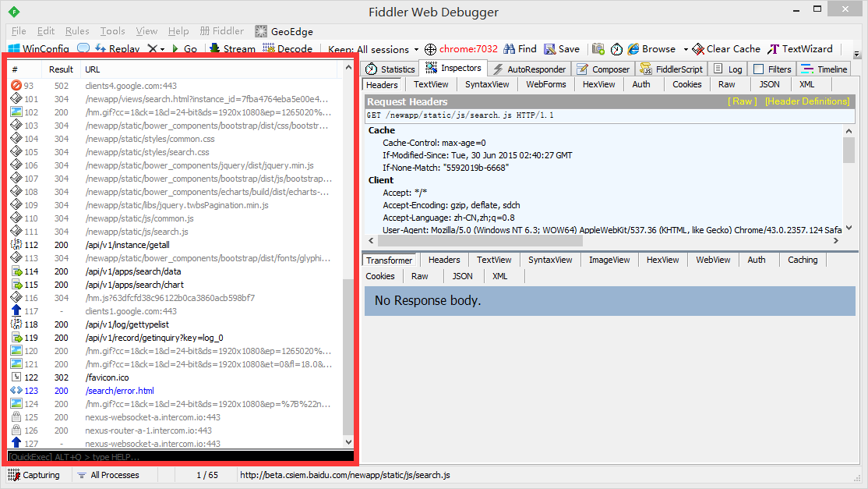Click the Go resume button
Image resolution: width=868 pixels, height=489 pixels.
click(x=185, y=48)
